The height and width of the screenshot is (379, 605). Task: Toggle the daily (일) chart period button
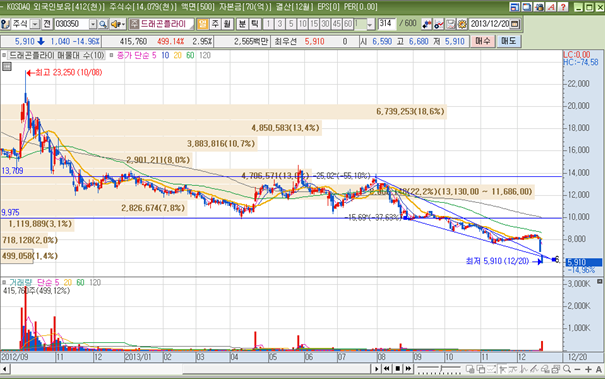pos(203,24)
